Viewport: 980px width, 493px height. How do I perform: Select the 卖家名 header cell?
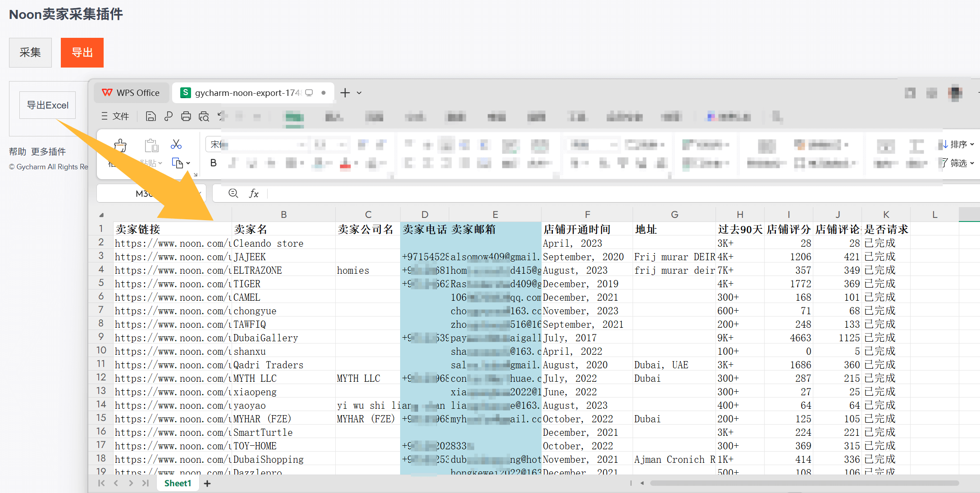(283, 229)
